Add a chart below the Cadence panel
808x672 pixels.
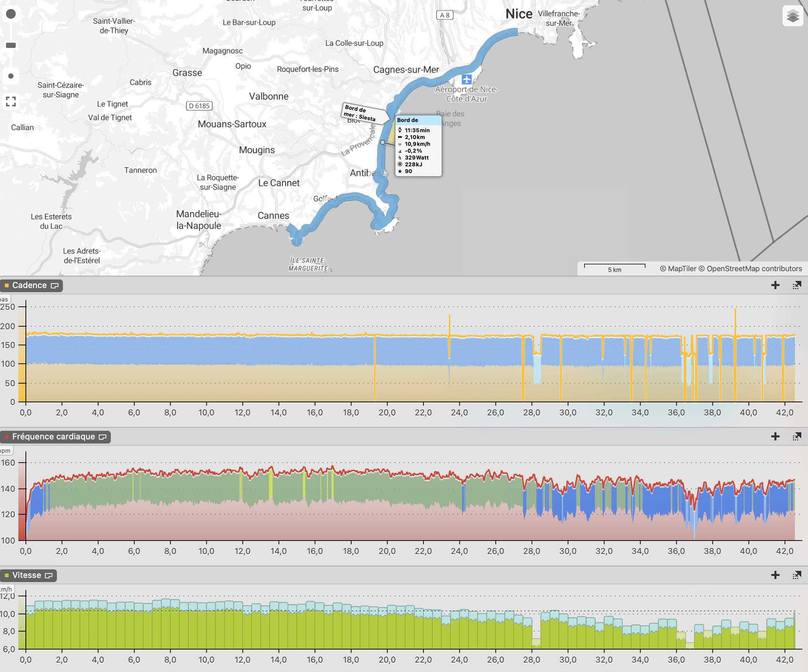pyautogui.click(x=775, y=285)
